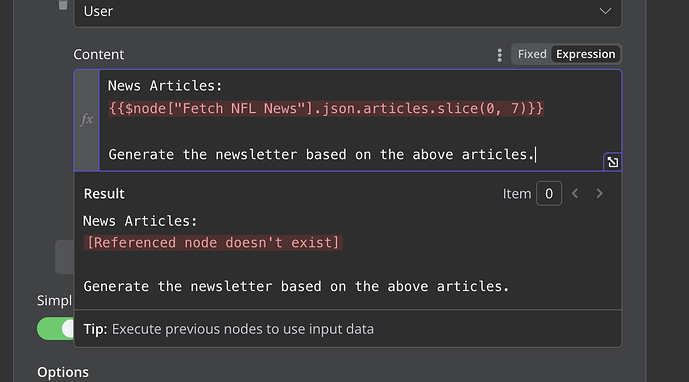Click the red Fetch NFL News expression

coord(326,108)
